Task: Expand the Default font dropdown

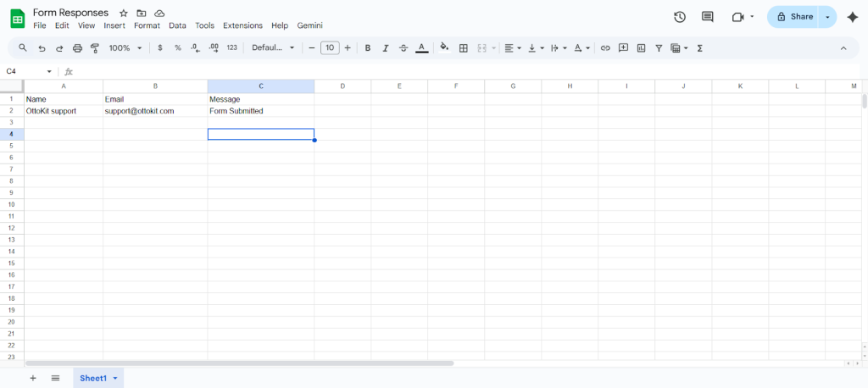Action: [273, 48]
